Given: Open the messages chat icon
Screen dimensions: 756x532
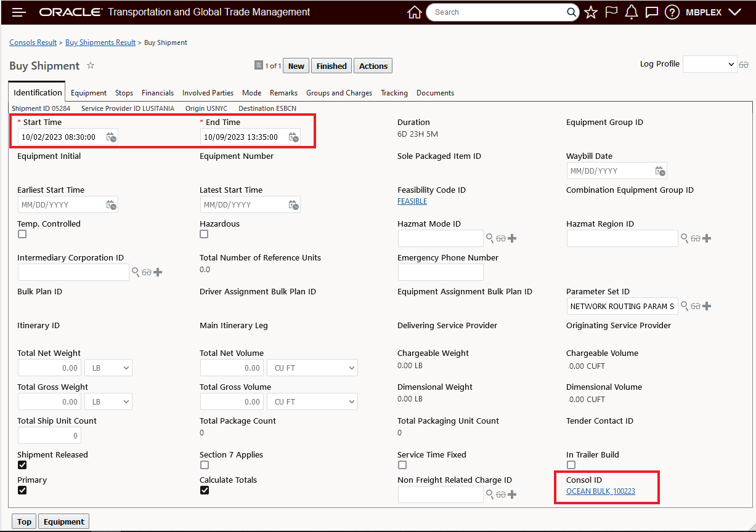Looking at the screenshot, I should pyautogui.click(x=652, y=12).
